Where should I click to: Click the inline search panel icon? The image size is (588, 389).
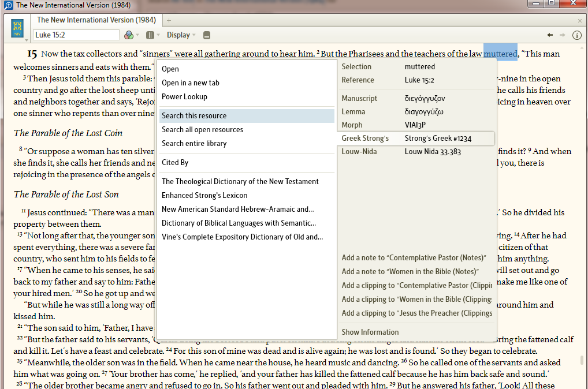(207, 35)
